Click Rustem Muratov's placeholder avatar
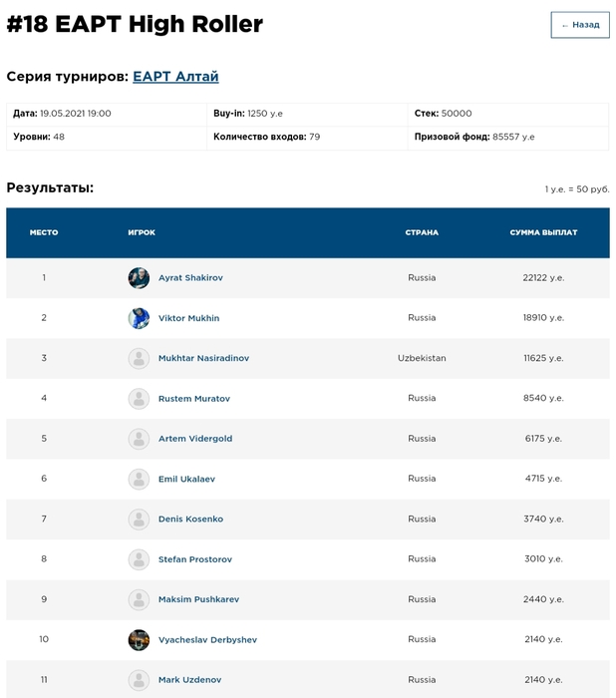Viewport: 616px width, 698px height. (139, 399)
